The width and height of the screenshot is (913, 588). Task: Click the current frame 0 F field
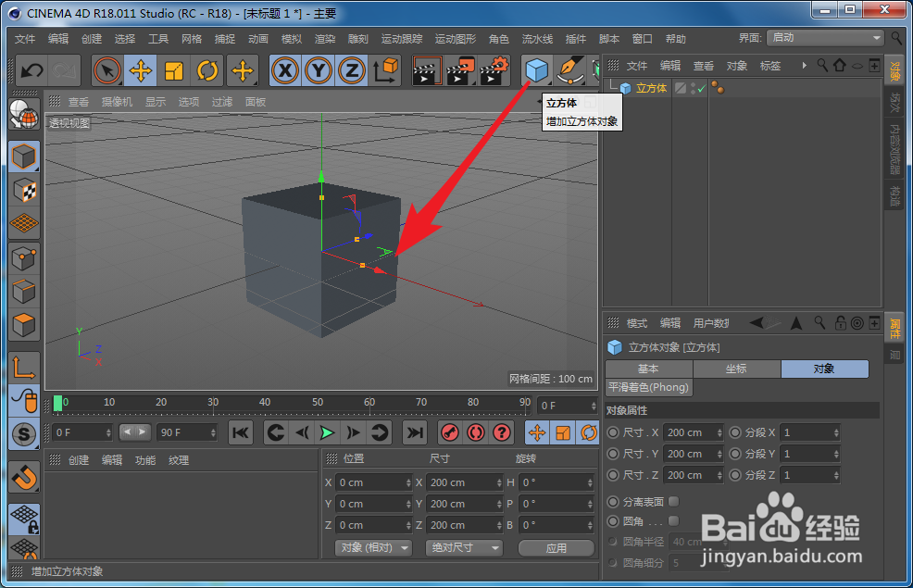click(x=569, y=406)
